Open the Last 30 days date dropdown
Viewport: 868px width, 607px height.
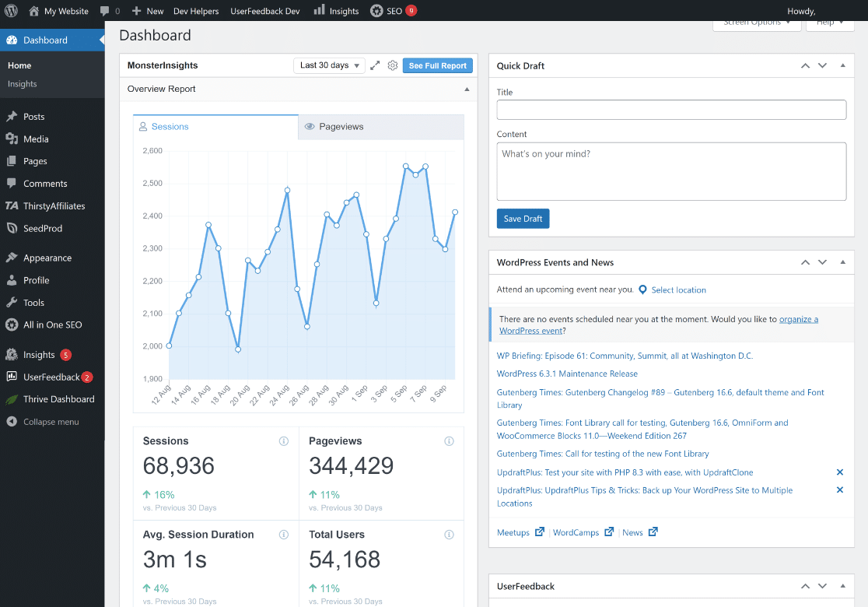pos(329,65)
